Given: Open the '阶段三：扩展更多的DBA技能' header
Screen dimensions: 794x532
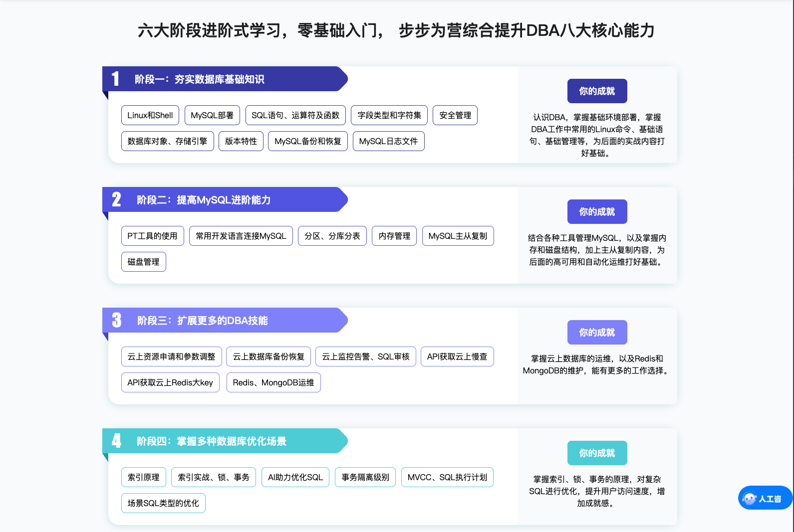Looking at the screenshot, I should [202, 321].
